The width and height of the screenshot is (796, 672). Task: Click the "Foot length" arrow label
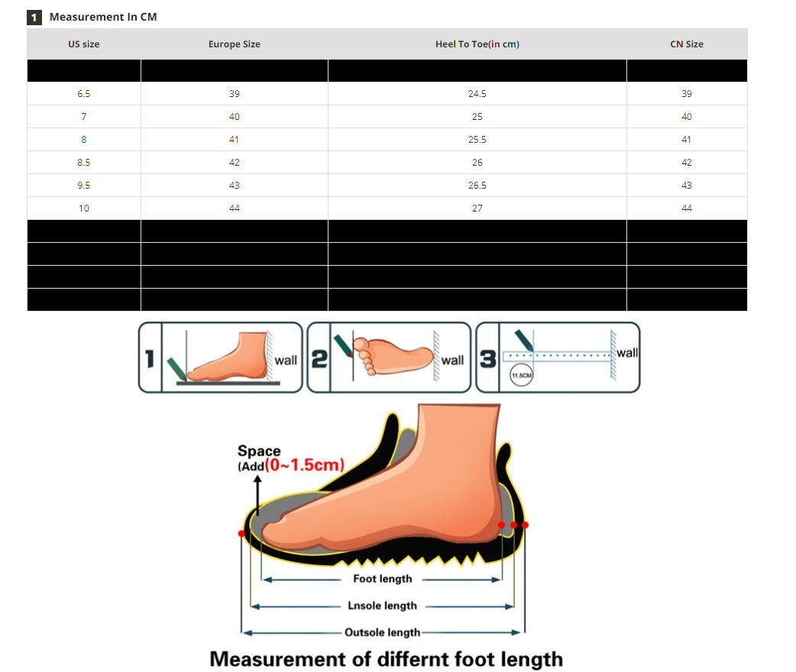(x=382, y=579)
